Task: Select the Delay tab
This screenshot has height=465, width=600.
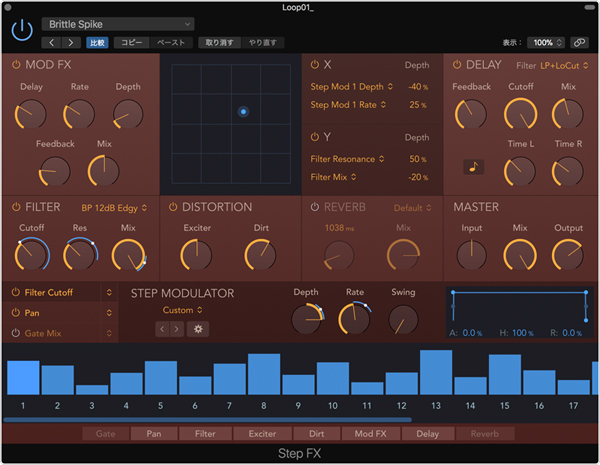Action: (x=428, y=434)
